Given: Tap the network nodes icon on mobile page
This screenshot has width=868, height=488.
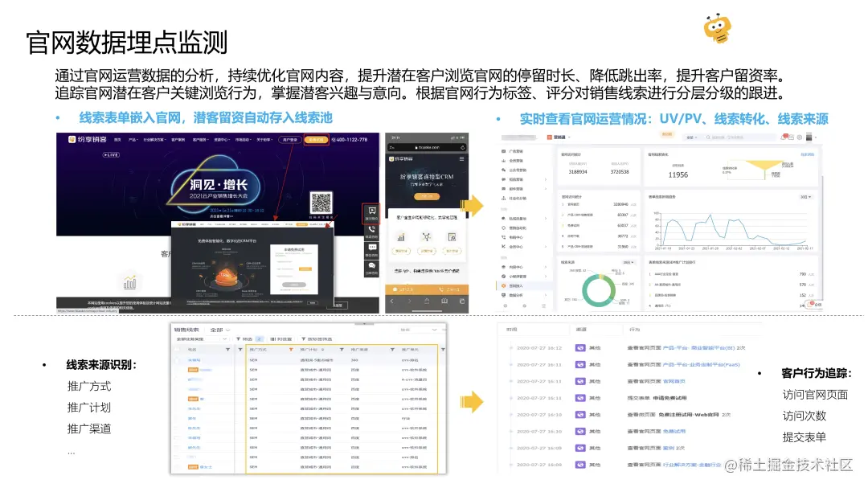Looking at the screenshot, I should 426,237.
